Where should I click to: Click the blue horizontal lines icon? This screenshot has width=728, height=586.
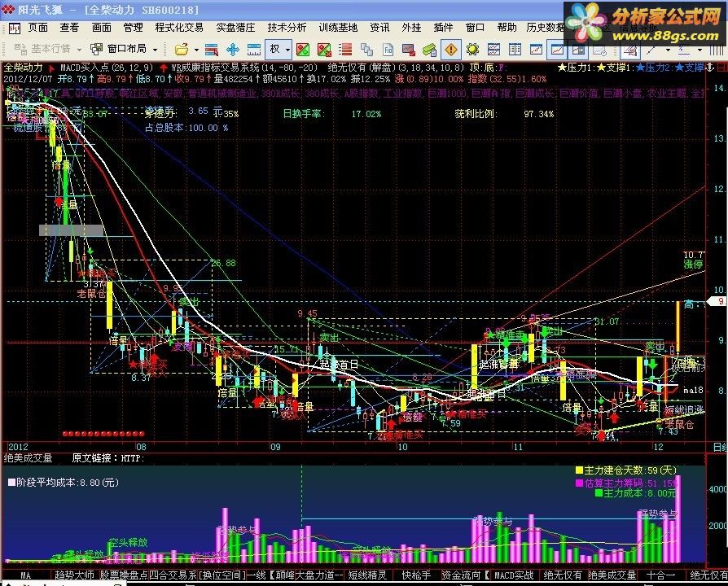click(684, 50)
